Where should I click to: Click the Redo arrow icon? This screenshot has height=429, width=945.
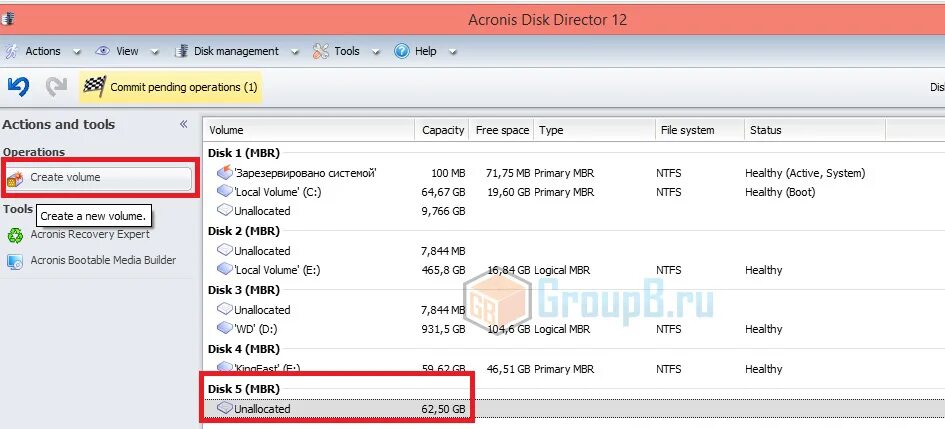(x=56, y=87)
